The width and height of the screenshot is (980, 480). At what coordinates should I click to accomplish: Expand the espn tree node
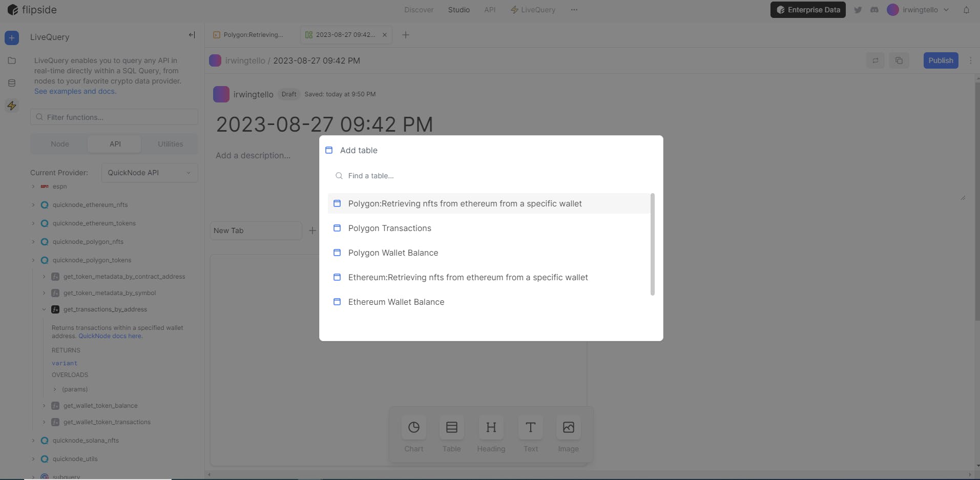pyautogui.click(x=33, y=186)
